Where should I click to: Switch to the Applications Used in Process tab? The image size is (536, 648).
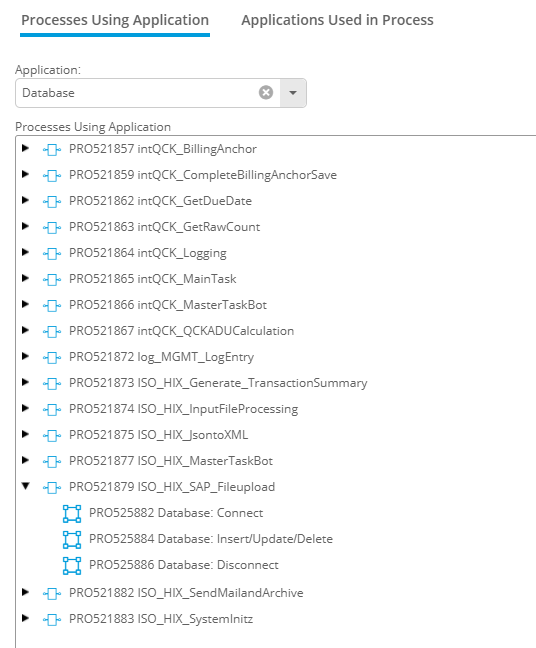click(337, 20)
